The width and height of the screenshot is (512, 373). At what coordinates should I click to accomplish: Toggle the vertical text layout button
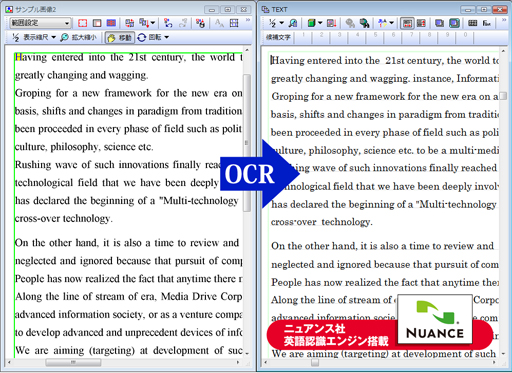click(421, 23)
